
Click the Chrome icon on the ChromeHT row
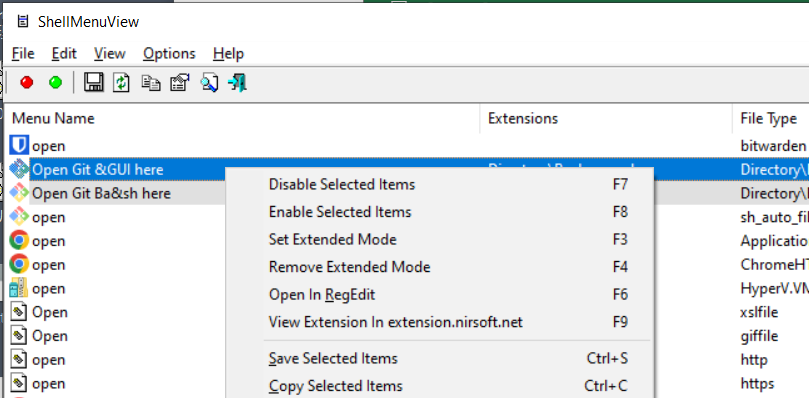[x=19, y=264]
